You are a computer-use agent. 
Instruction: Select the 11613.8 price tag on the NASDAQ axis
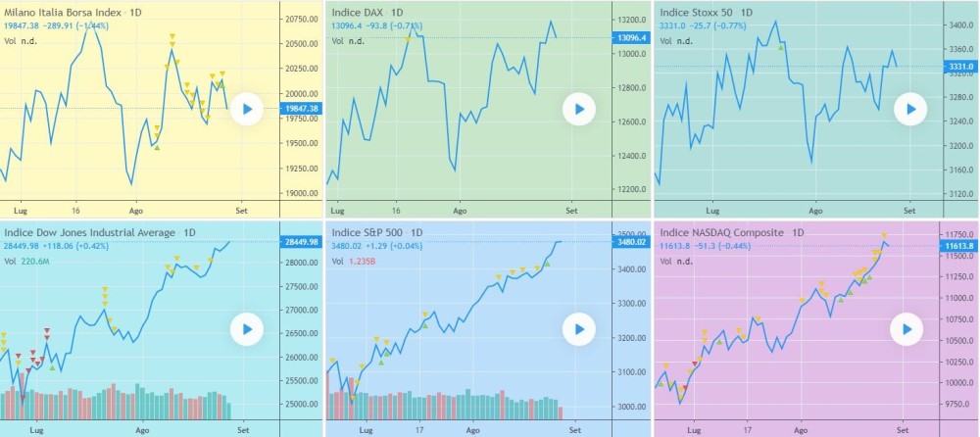(x=960, y=247)
